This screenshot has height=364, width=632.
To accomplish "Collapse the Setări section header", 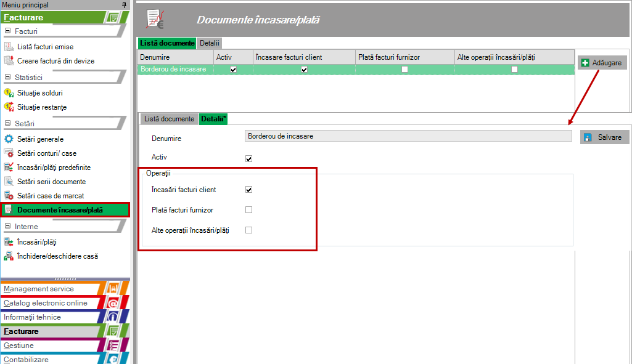I will click(x=8, y=124).
